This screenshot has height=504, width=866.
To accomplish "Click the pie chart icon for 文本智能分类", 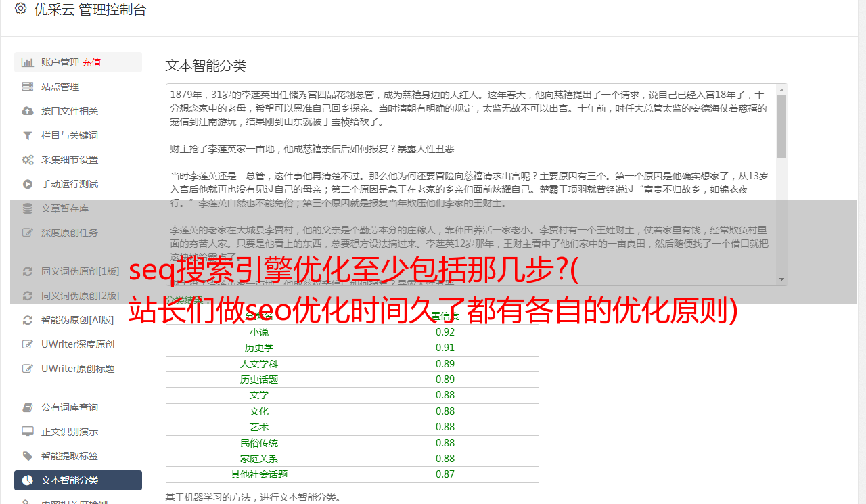I will pyautogui.click(x=28, y=480).
